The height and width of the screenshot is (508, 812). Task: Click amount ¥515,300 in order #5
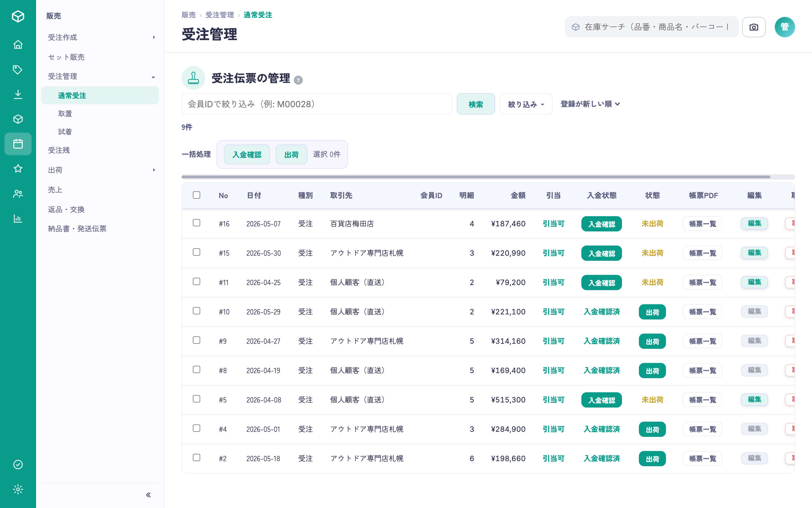pos(508,400)
